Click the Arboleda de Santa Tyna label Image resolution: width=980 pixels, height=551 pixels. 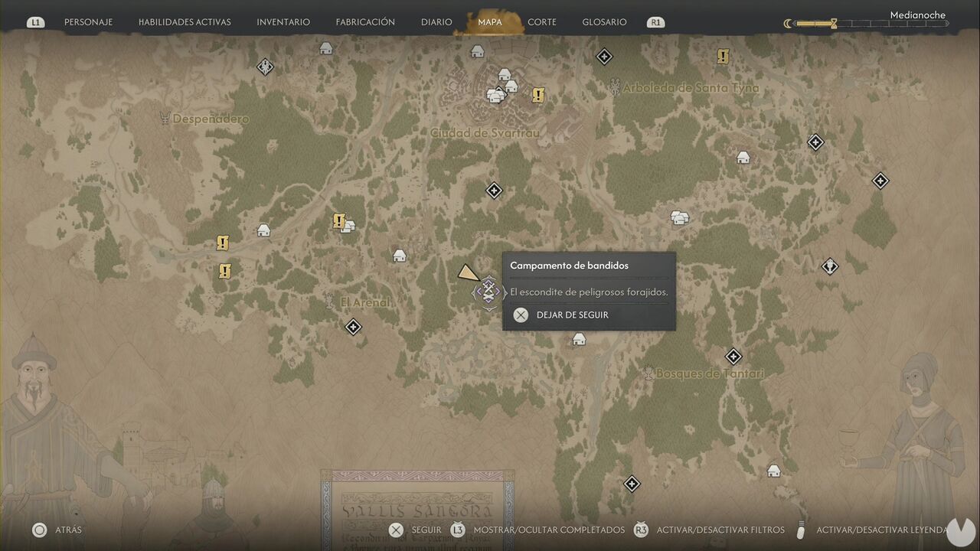click(x=691, y=88)
